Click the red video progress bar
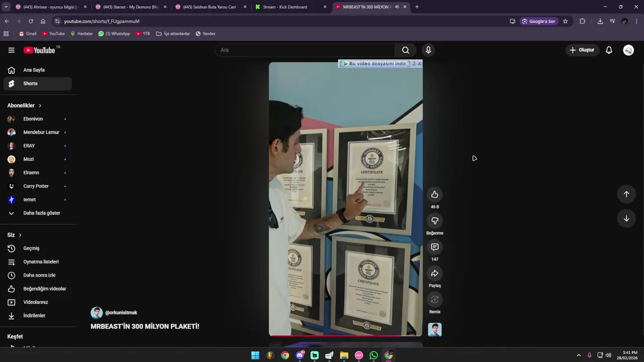The image size is (644, 362). click(x=346, y=335)
